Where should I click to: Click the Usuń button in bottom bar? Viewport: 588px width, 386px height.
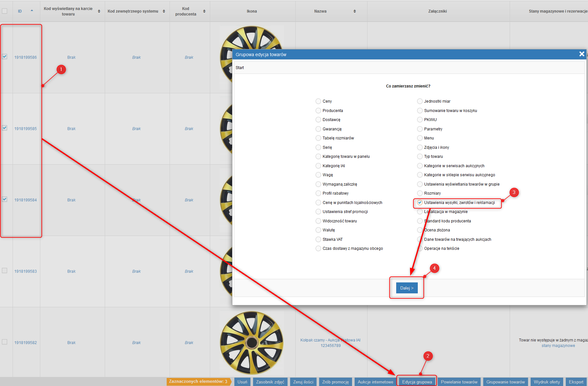tap(242, 382)
